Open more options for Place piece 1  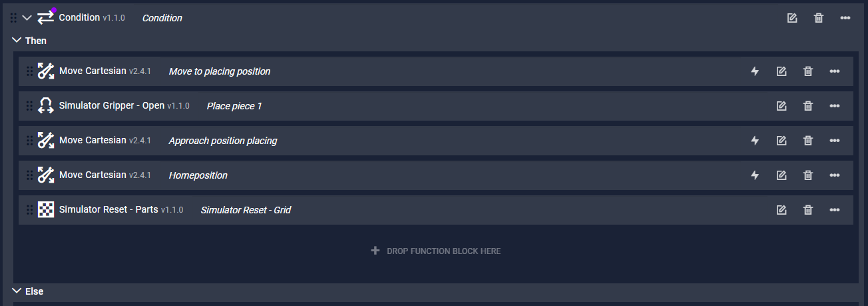835,106
